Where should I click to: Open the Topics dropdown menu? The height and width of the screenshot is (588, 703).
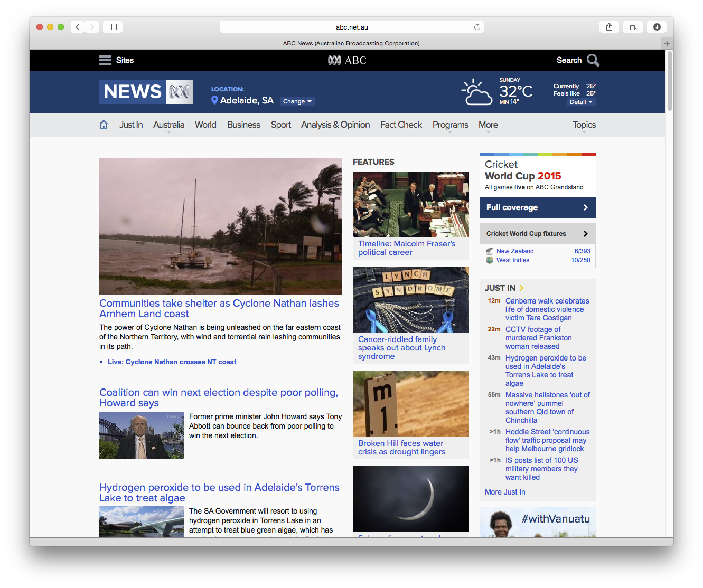tap(584, 125)
